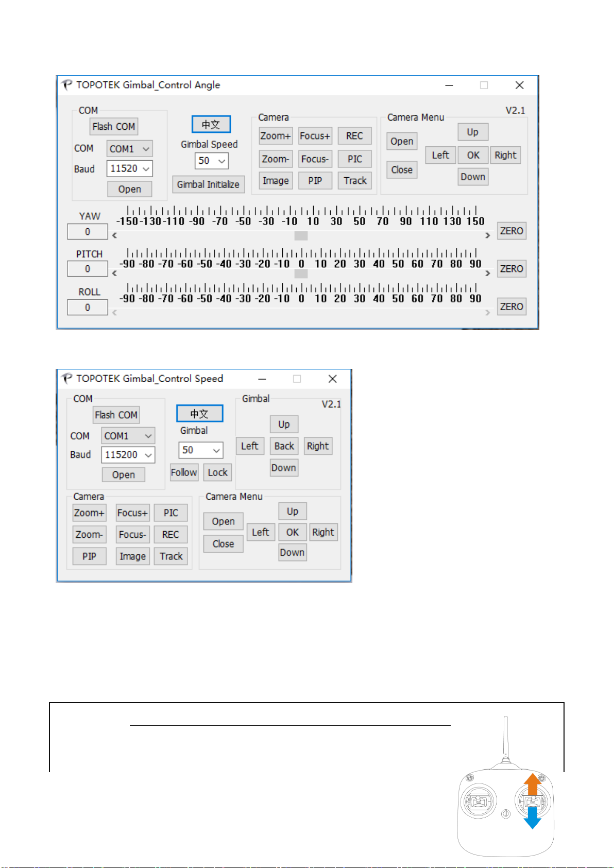The height and width of the screenshot is (868, 614).
Task: Click Zoom+ in the Speed window
Action: click(x=89, y=513)
